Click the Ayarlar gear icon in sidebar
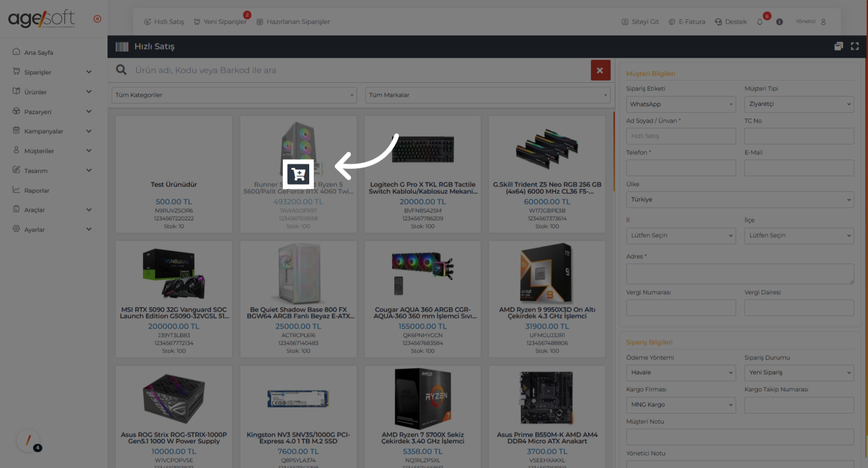 click(16, 229)
